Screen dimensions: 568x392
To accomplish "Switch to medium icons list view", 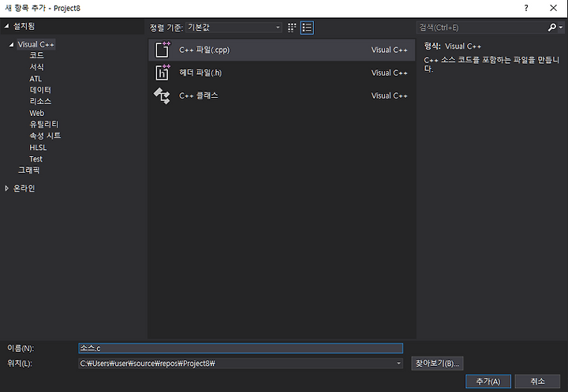I will [307, 28].
